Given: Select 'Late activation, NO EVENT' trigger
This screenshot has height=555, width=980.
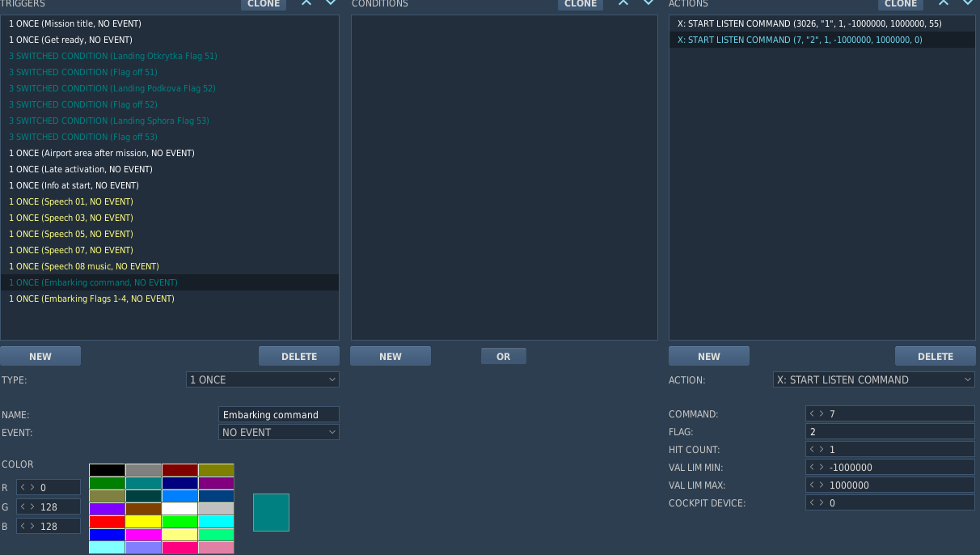Looking at the screenshot, I should 170,169.
